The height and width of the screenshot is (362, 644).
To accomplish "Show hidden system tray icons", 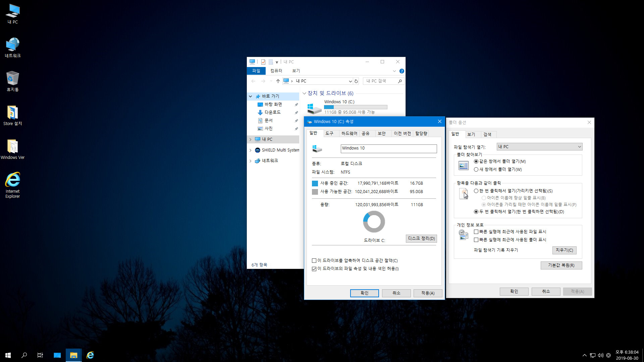I will 584,355.
